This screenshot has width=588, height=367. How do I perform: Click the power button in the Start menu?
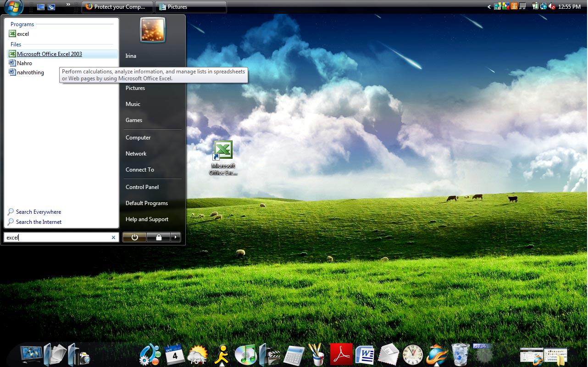pos(134,237)
